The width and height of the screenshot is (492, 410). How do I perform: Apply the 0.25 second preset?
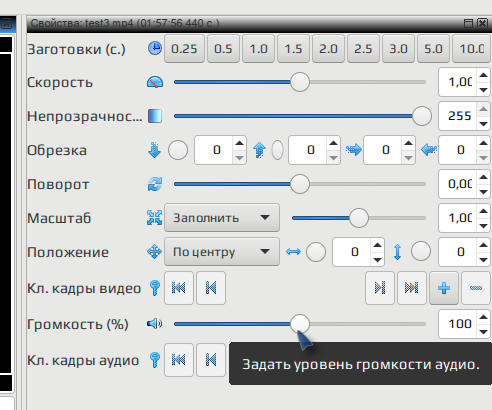(184, 49)
